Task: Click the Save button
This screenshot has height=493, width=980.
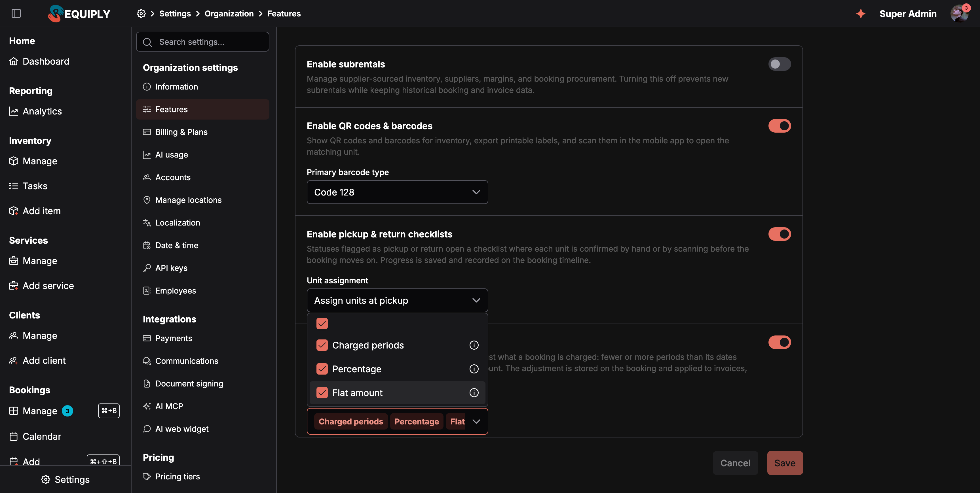Action: point(785,463)
